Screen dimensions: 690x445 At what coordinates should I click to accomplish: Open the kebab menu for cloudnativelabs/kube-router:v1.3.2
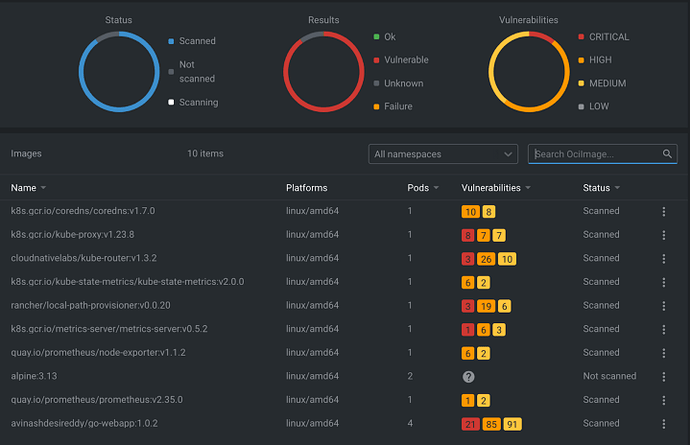click(x=662, y=259)
